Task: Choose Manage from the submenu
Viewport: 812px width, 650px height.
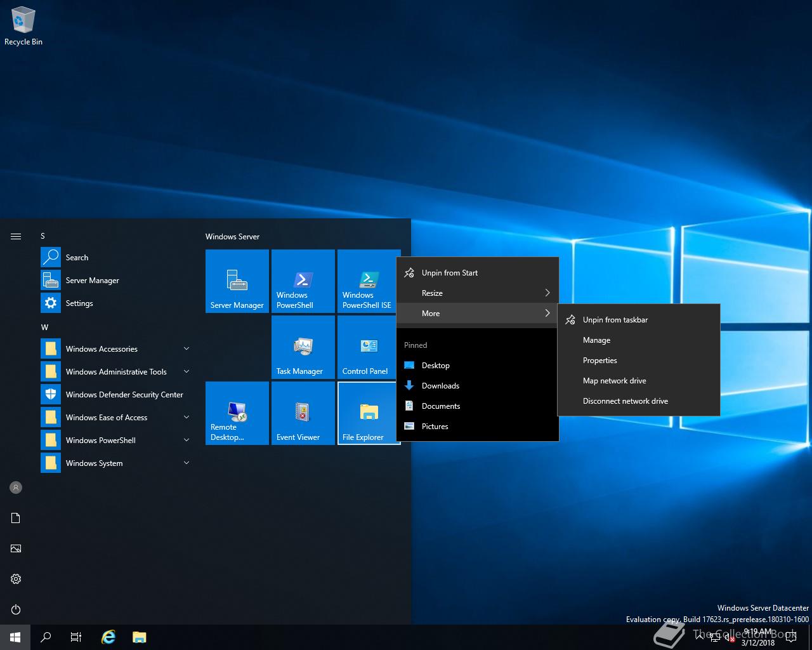Action: tap(639, 340)
